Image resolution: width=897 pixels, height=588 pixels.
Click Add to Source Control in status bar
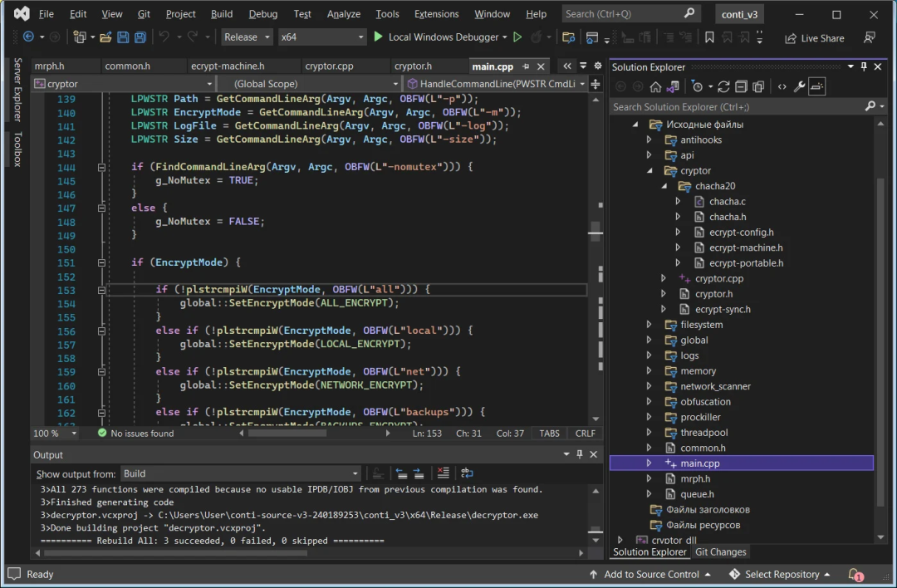(649, 574)
